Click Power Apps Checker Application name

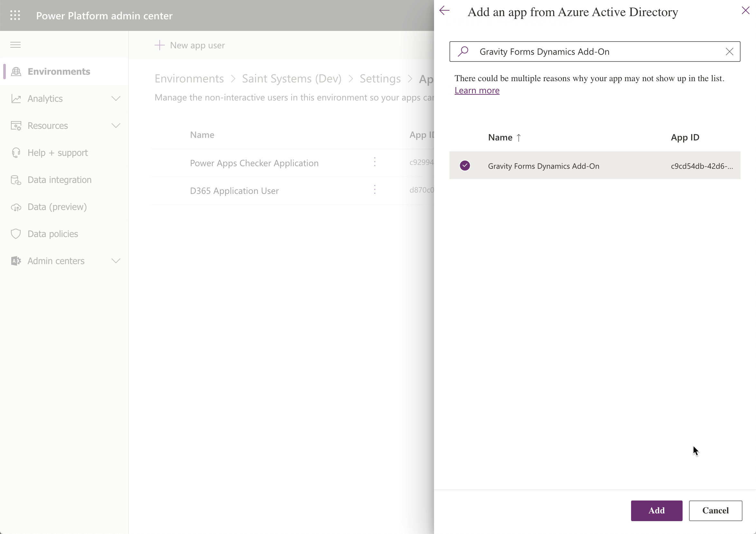tap(254, 163)
